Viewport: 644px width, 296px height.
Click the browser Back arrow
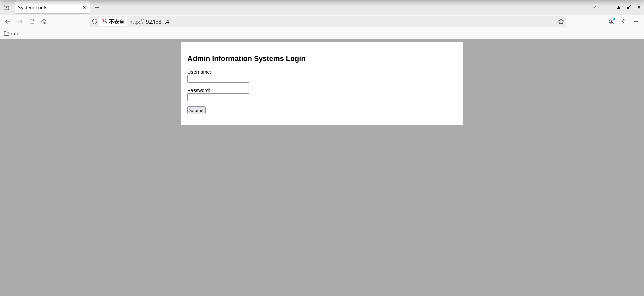8,22
